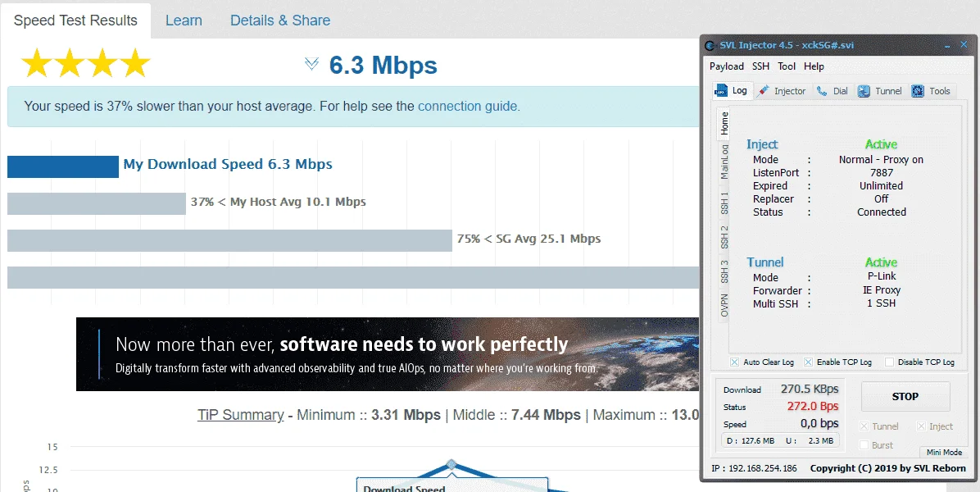Open the Tool menu

787,66
